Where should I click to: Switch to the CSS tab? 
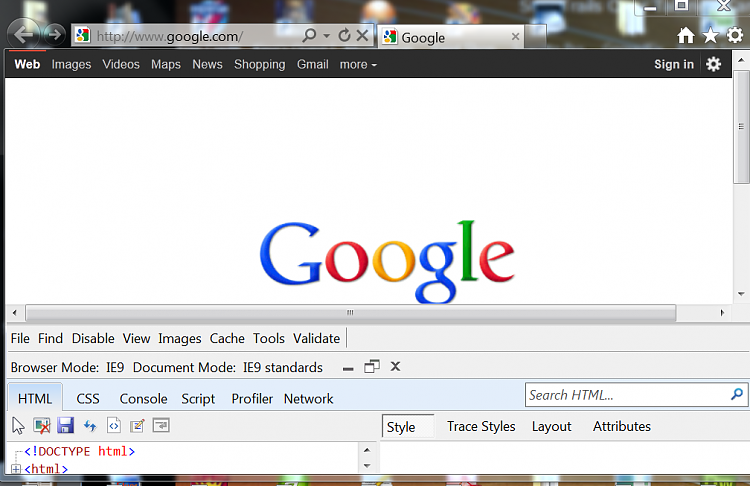coord(88,398)
